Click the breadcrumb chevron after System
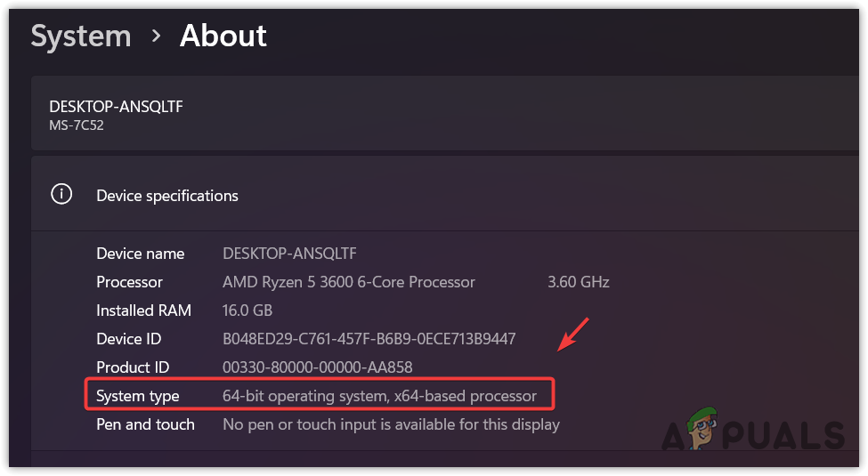This screenshot has height=476, width=868. (156, 36)
